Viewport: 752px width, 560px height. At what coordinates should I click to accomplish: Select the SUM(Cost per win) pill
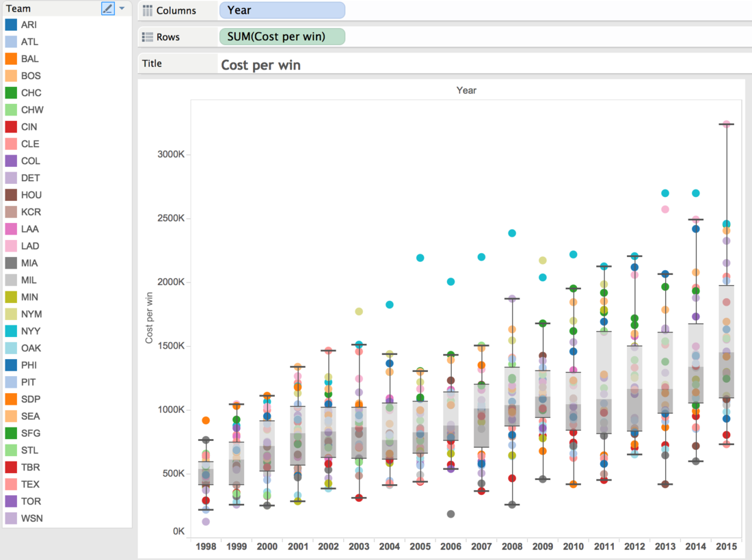(282, 36)
